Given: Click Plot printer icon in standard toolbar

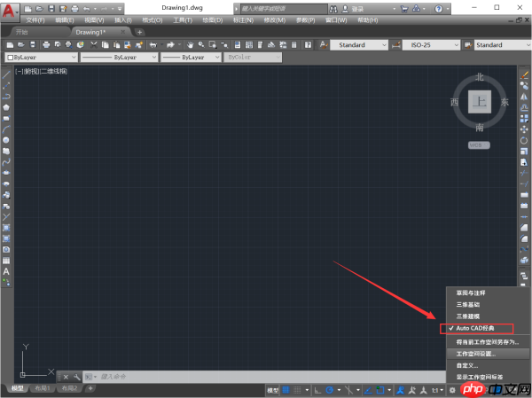Looking at the screenshot, I should pos(46,45).
